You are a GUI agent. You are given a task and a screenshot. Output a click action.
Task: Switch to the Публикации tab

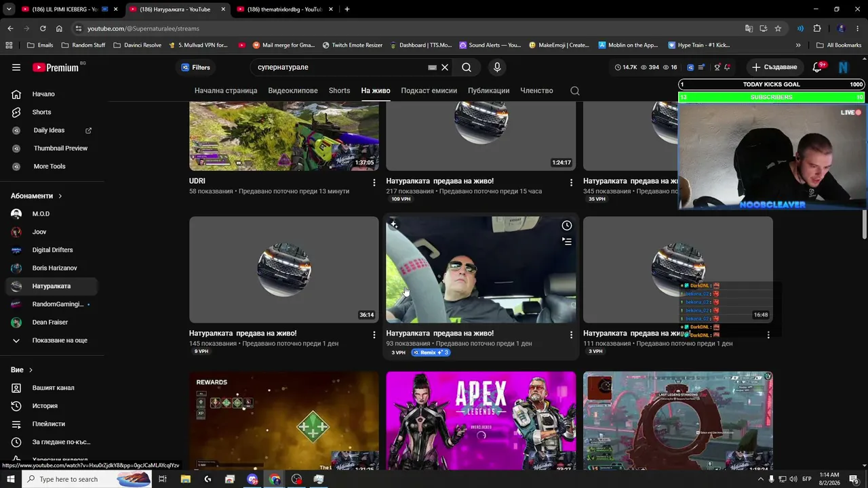pyautogui.click(x=488, y=91)
